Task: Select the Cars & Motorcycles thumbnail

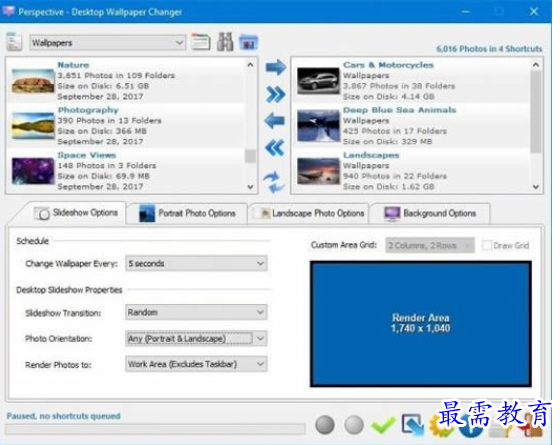Action: point(319,81)
